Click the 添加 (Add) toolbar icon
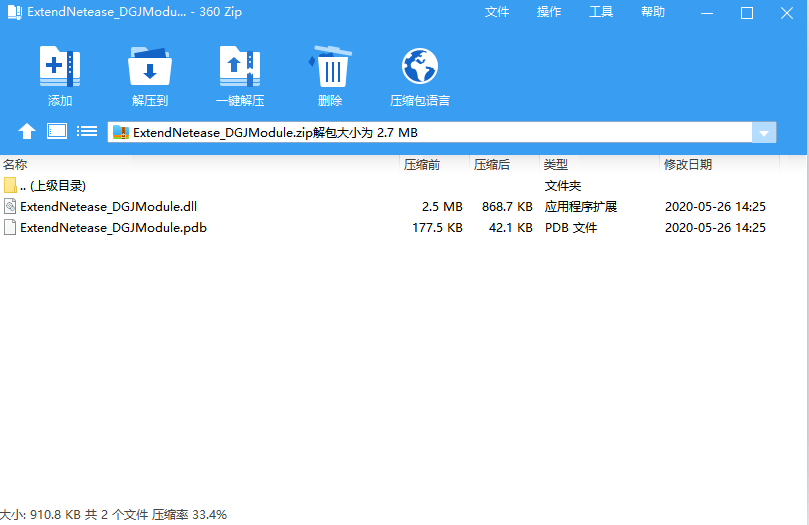Viewport: 809px width, 525px height. point(60,67)
